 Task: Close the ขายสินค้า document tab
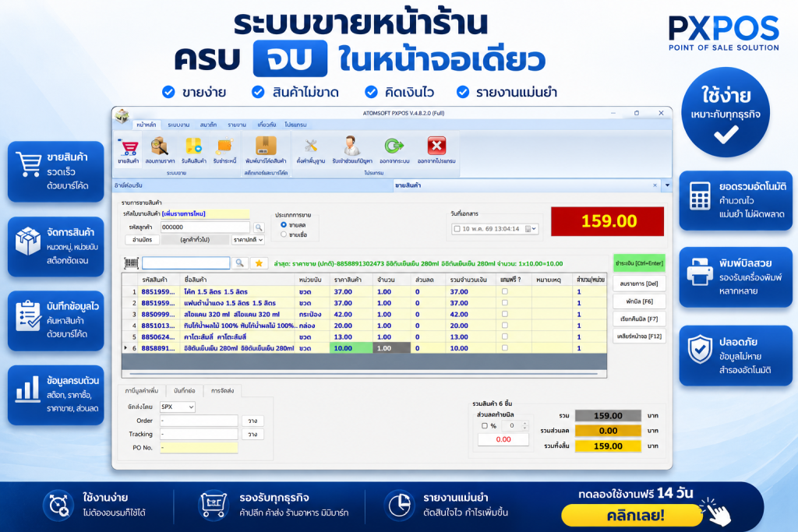tap(655, 185)
